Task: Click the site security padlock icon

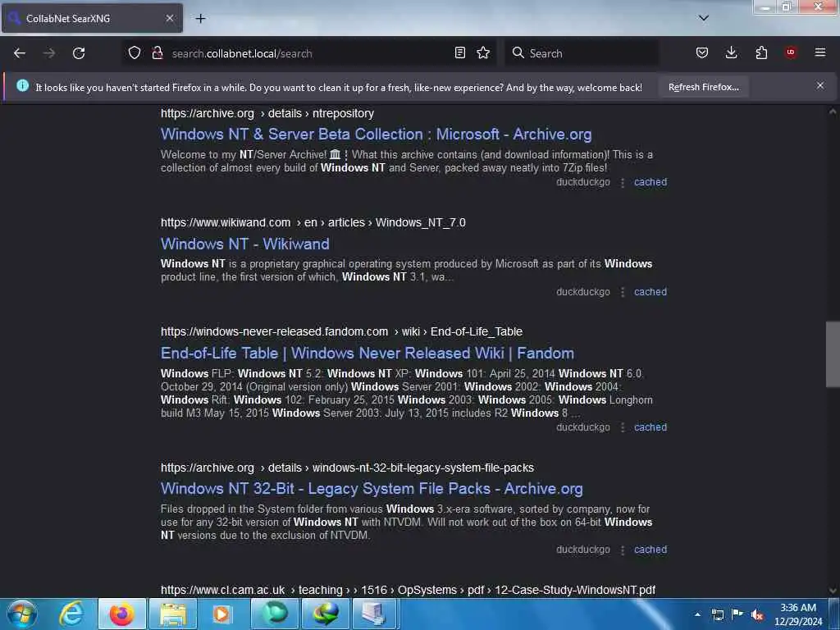Action: tap(157, 53)
